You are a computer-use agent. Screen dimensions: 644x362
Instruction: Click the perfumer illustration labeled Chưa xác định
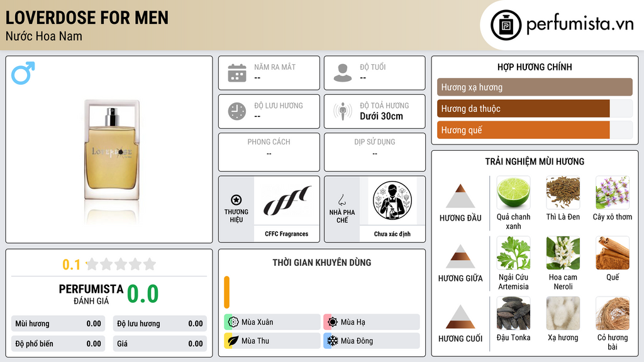click(392, 200)
